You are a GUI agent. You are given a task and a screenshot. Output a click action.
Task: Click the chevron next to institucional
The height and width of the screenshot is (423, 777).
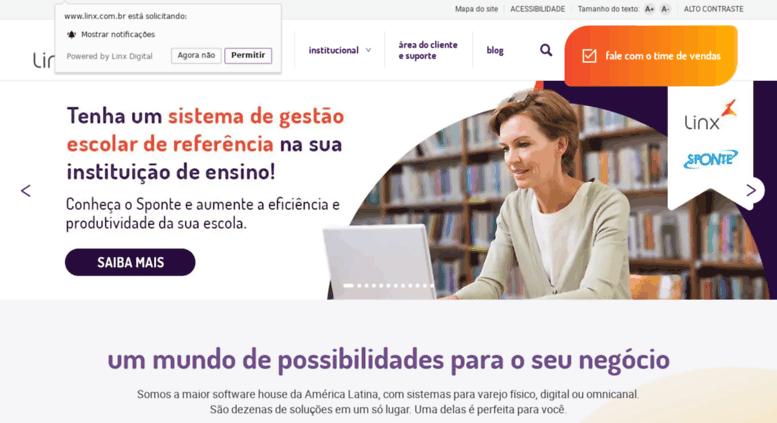pos(368,50)
